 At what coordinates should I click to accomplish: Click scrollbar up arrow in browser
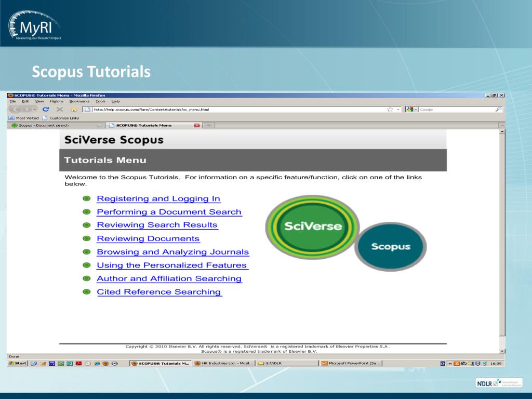point(502,131)
